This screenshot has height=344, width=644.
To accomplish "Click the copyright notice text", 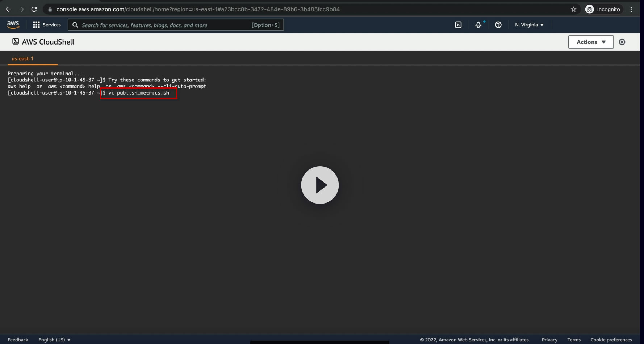I will pos(474,340).
